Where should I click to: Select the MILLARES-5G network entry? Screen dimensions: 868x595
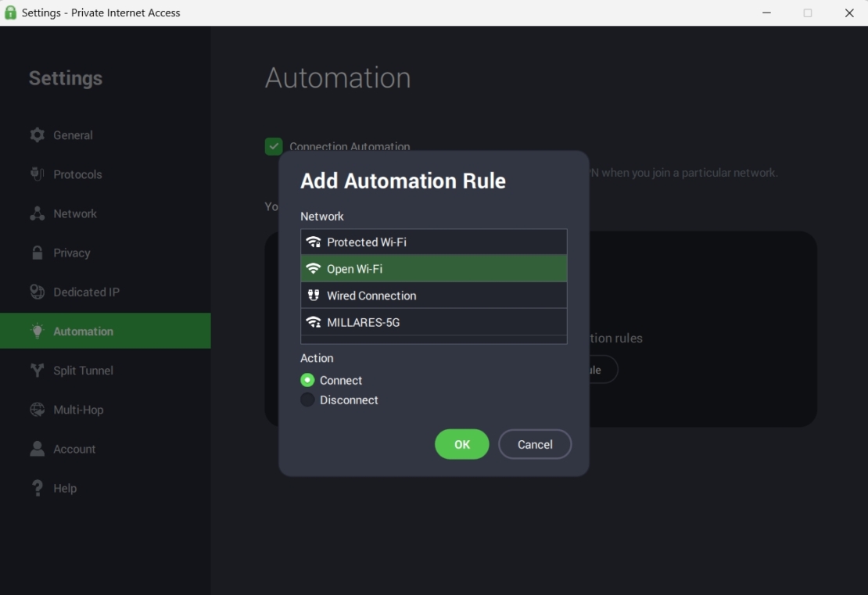tap(433, 322)
